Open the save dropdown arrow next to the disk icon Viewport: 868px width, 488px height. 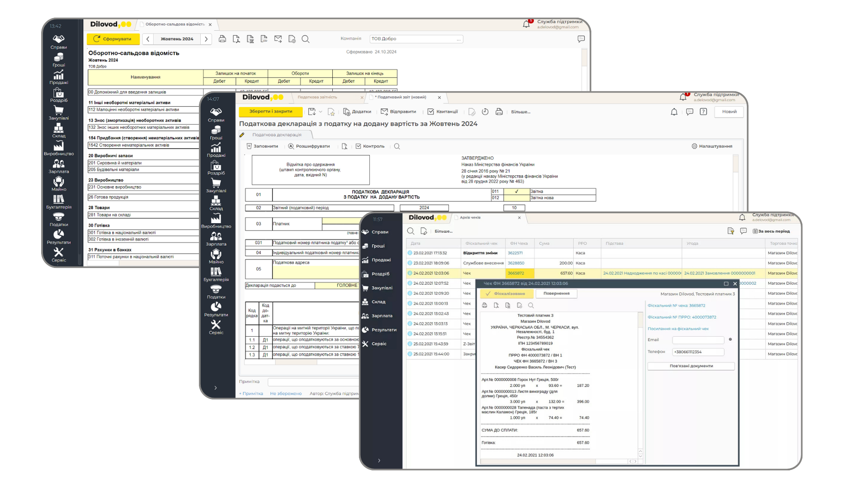click(321, 112)
